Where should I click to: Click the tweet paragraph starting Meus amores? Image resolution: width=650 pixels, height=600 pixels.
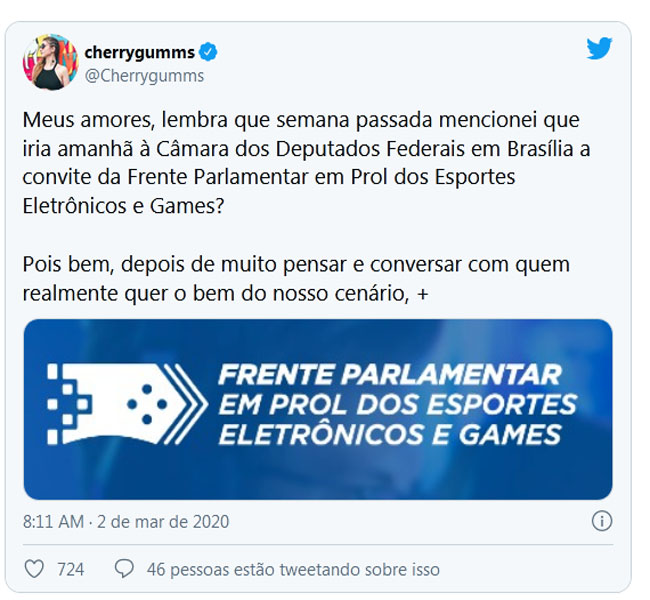point(306,163)
